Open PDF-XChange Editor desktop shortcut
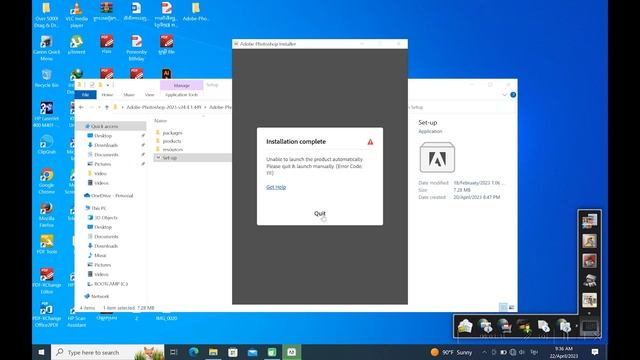640x360 pixels. (47, 281)
